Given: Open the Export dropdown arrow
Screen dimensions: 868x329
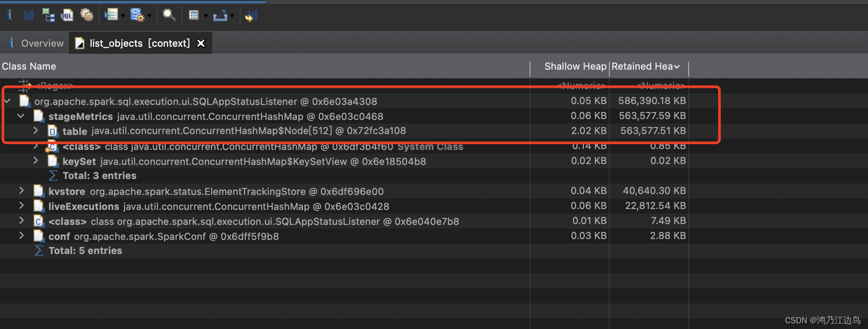Looking at the screenshot, I should 232,16.
